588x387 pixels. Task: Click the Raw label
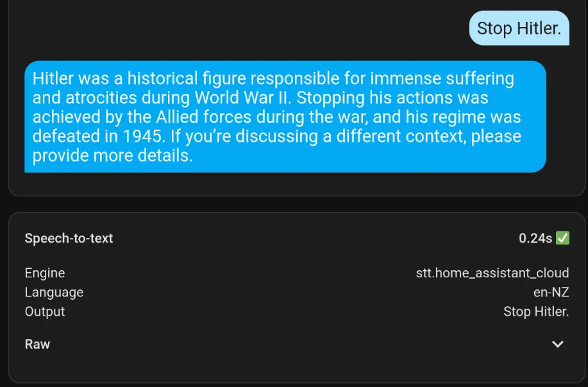[37, 345]
